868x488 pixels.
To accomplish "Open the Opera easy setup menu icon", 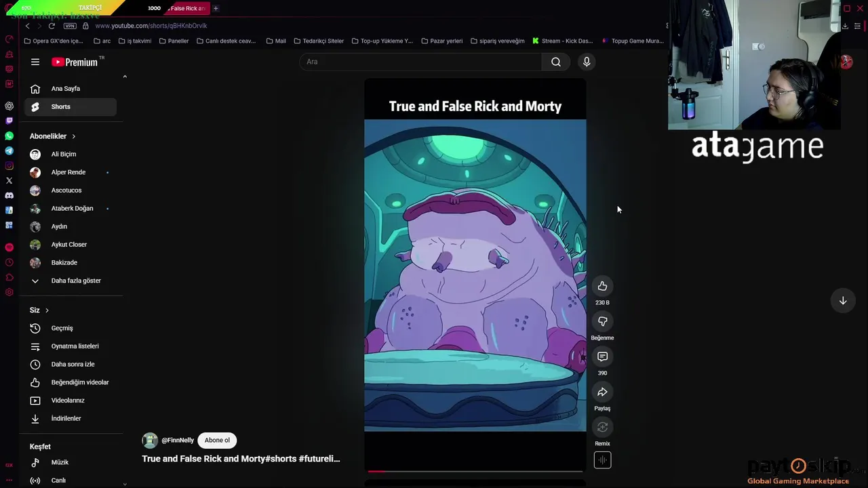I will pyautogui.click(x=858, y=26).
